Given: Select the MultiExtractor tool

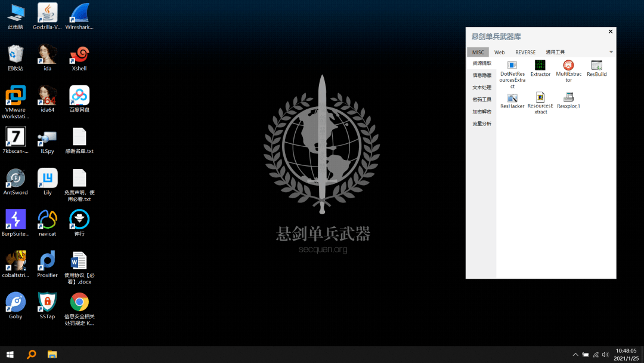Looking at the screenshot, I should click(568, 71).
